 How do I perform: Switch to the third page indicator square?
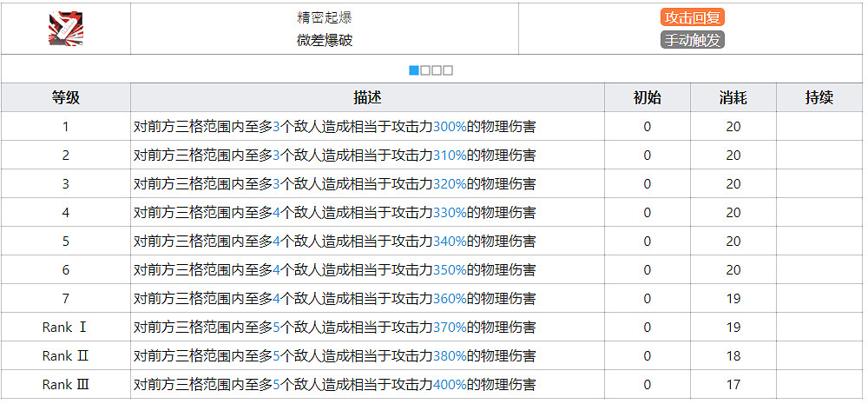point(437,70)
